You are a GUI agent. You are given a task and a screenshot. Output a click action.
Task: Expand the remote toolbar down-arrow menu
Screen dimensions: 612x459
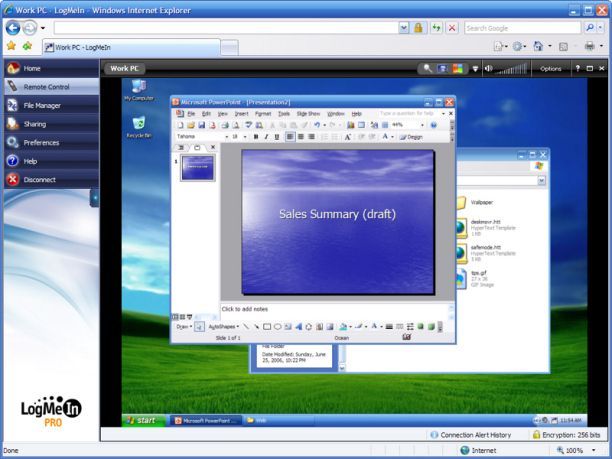coord(475,69)
